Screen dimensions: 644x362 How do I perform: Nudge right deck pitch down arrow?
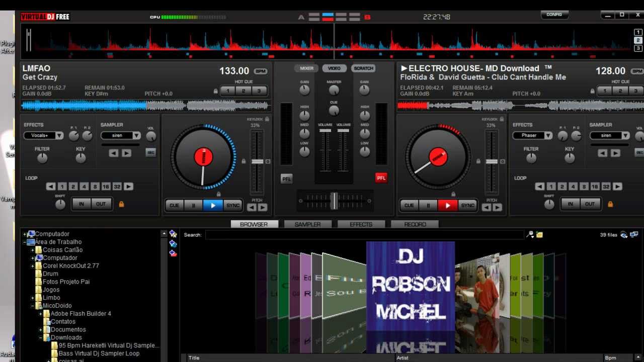pyautogui.click(x=487, y=207)
